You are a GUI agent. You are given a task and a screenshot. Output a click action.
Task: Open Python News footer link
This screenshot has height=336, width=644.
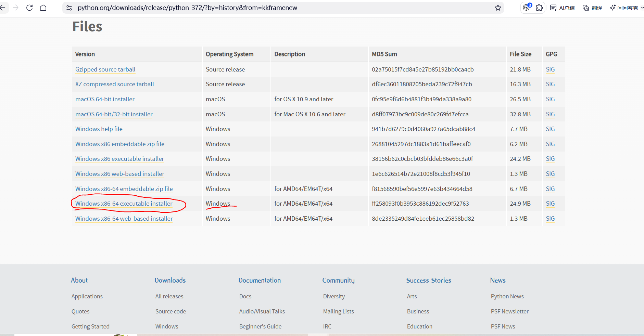(x=507, y=296)
